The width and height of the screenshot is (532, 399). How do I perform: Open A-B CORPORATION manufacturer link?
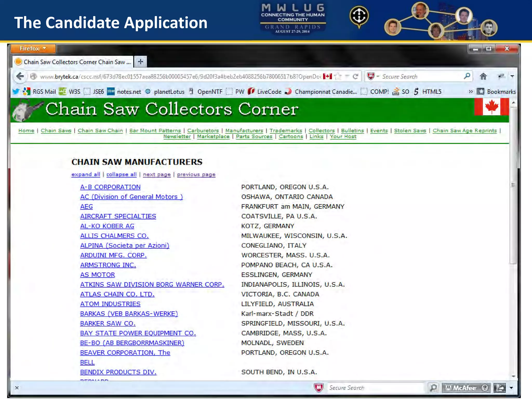(x=110, y=187)
